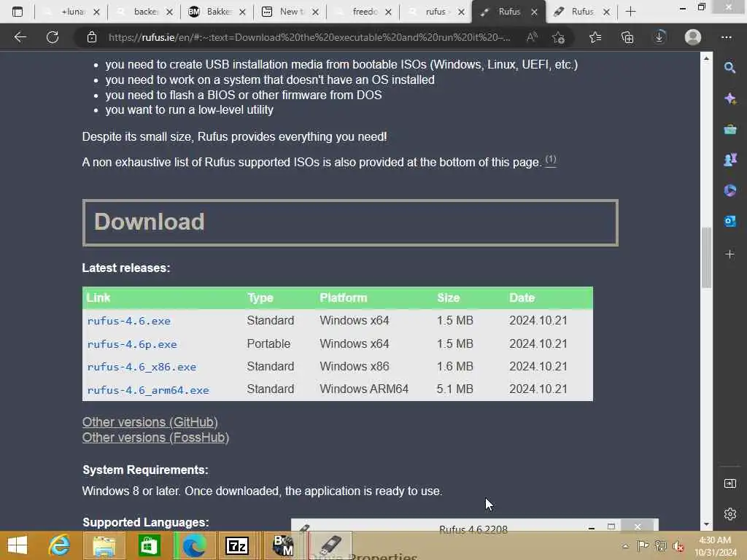Open sidebar Games icon
Screen dimensions: 747x560
click(729, 160)
